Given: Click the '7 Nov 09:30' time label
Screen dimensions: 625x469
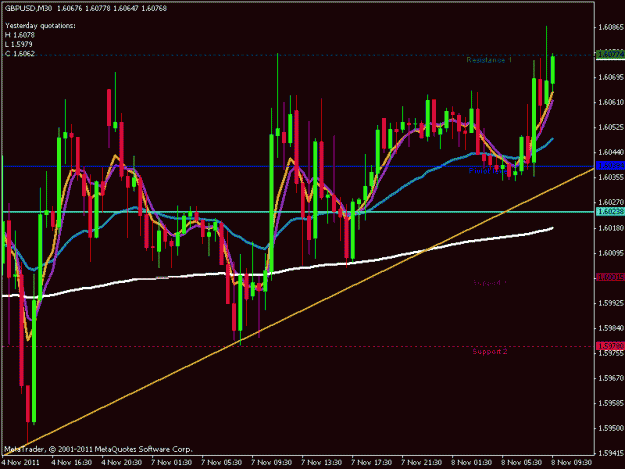Looking at the screenshot, I should click(x=271, y=463).
